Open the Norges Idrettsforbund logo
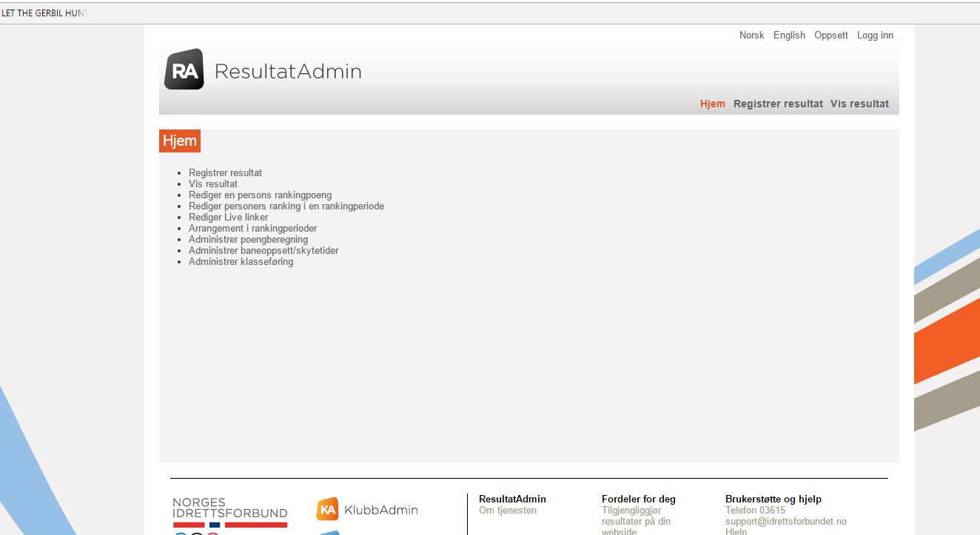Image resolution: width=980 pixels, height=535 pixels. click(230, 514)
